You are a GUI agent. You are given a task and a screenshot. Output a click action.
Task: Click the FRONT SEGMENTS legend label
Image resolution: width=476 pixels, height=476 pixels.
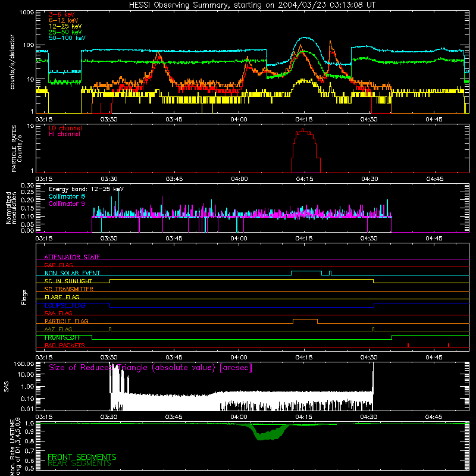82,457
